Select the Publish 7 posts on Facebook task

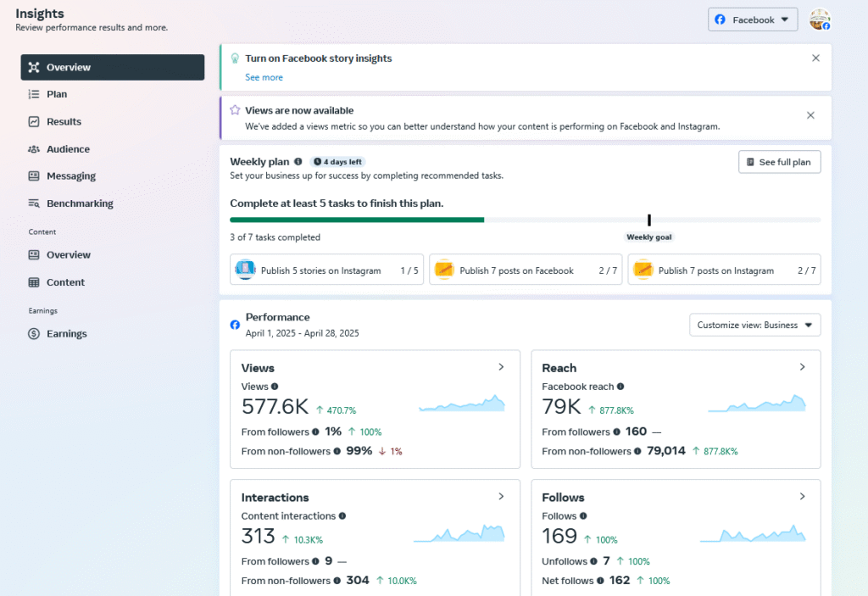[x=526, y=270]
